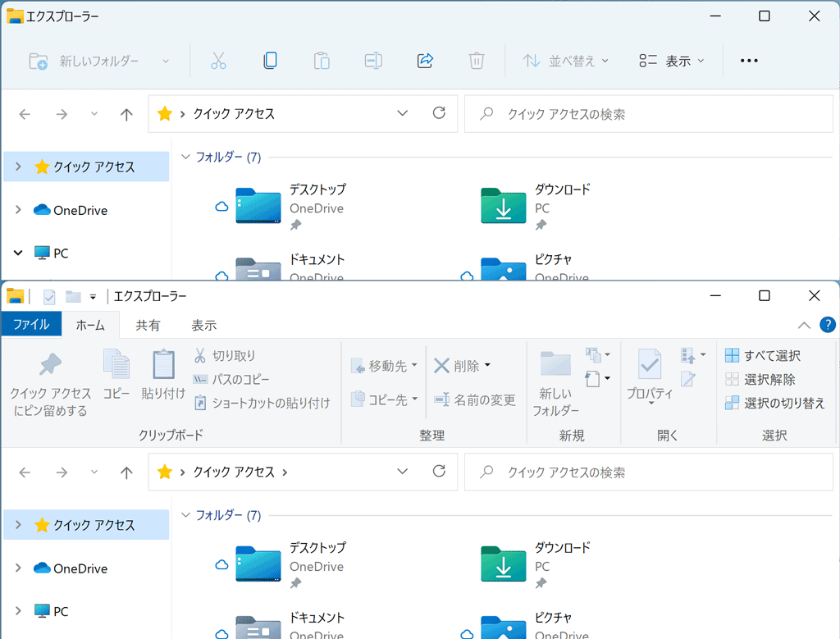Click the Paste icon in the top toolbar
Image resolution: width=840 pixels, height=639 pixels.
click(321, 60)
